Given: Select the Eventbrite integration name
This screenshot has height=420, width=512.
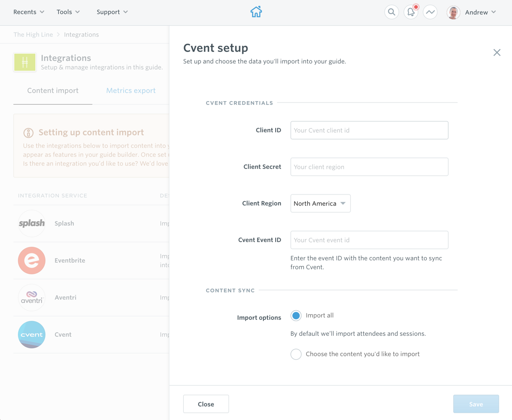Looking at the screenshot, I should [x=70, y=260].
